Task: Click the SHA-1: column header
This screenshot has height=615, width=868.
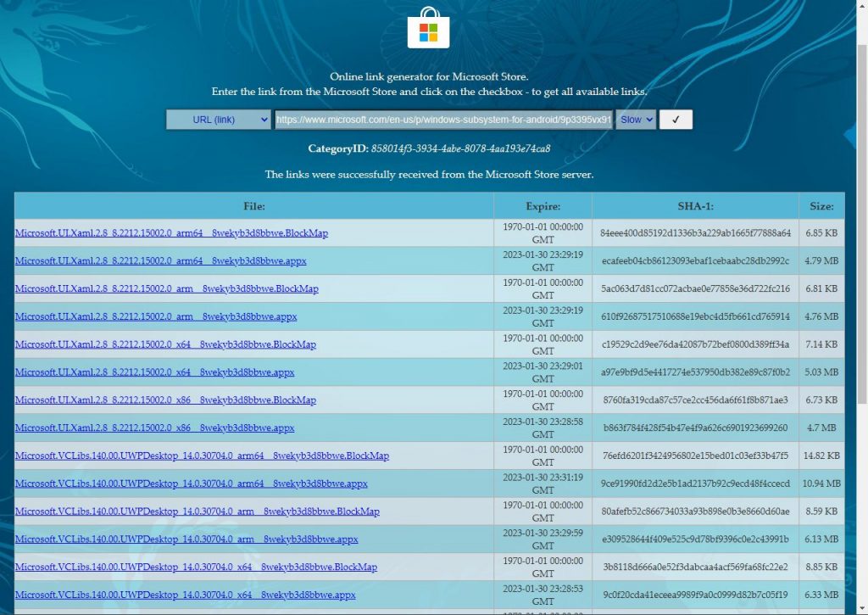Action: click(696, 206)
